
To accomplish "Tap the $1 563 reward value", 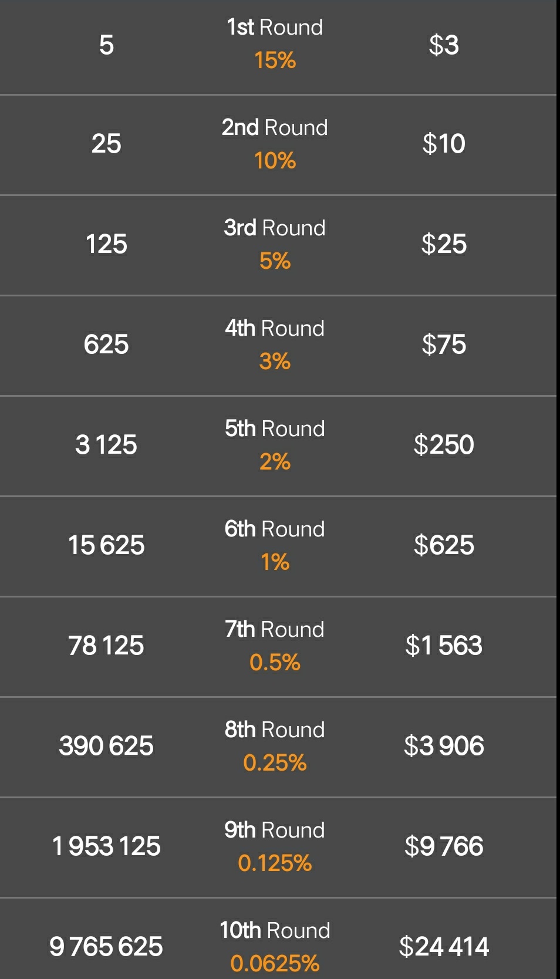I will [x=444, y=646].
